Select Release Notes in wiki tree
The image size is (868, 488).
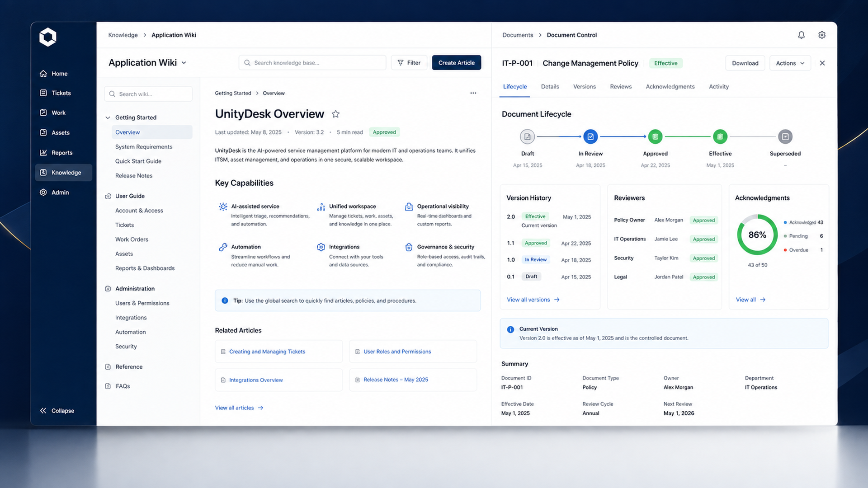pos(134,176)
